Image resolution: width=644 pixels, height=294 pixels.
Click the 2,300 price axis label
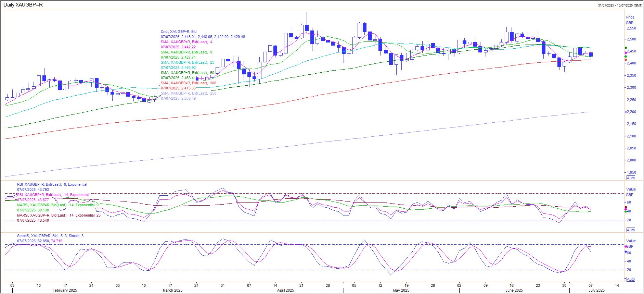pos(631,88)
